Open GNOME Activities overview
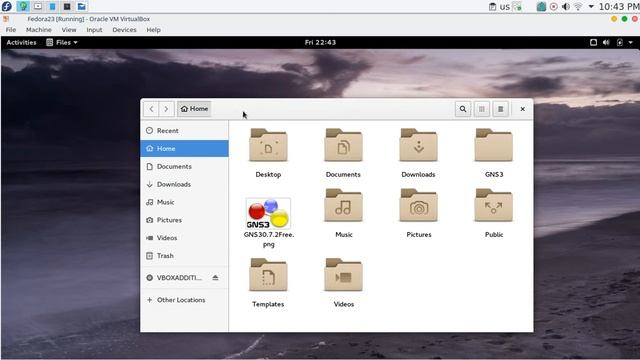This screenshot has width=640, height=360. (21, 42)
